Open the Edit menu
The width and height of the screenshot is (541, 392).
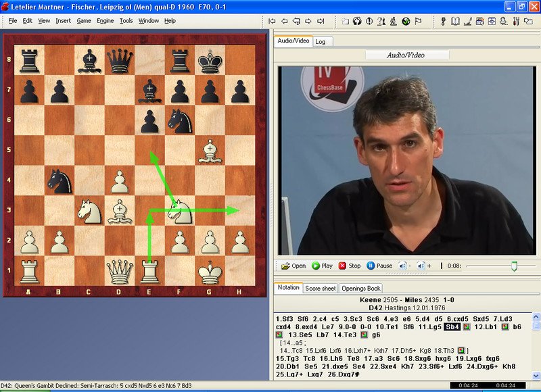coord(28,21)
